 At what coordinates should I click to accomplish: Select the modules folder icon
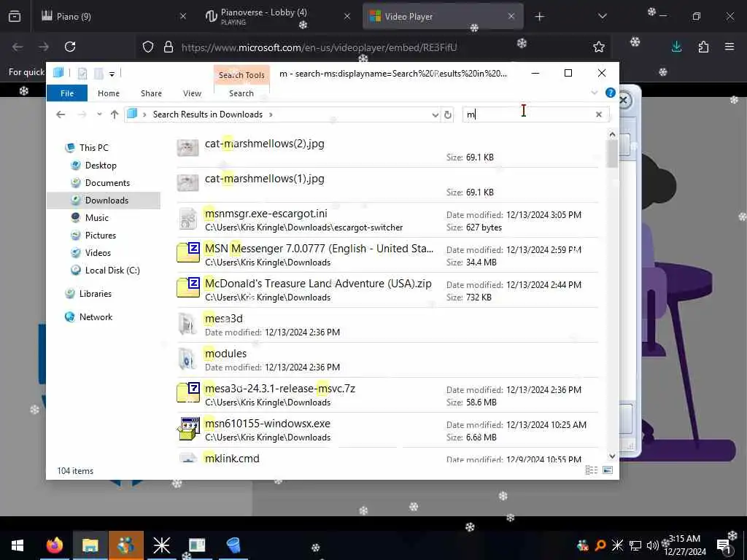point(187,359)
